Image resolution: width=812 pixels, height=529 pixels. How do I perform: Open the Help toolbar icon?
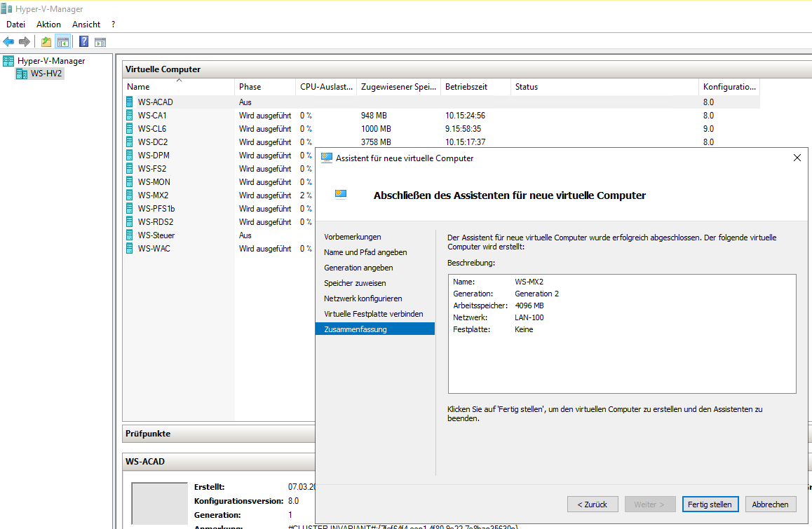[x=83, y=42]
